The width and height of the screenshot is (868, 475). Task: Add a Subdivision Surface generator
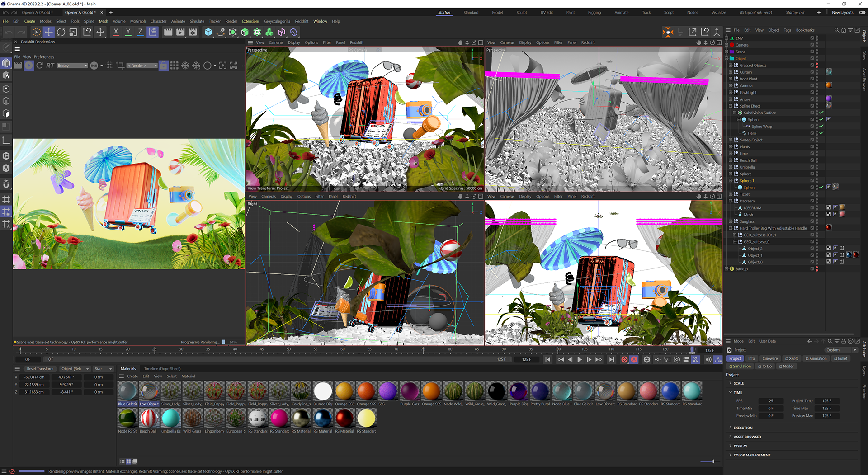click(x=232, y=32)
